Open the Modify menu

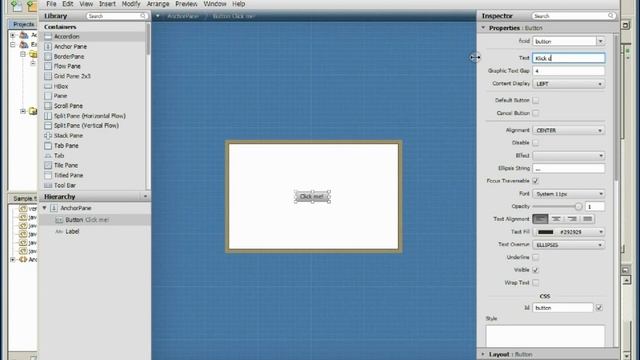131,4
